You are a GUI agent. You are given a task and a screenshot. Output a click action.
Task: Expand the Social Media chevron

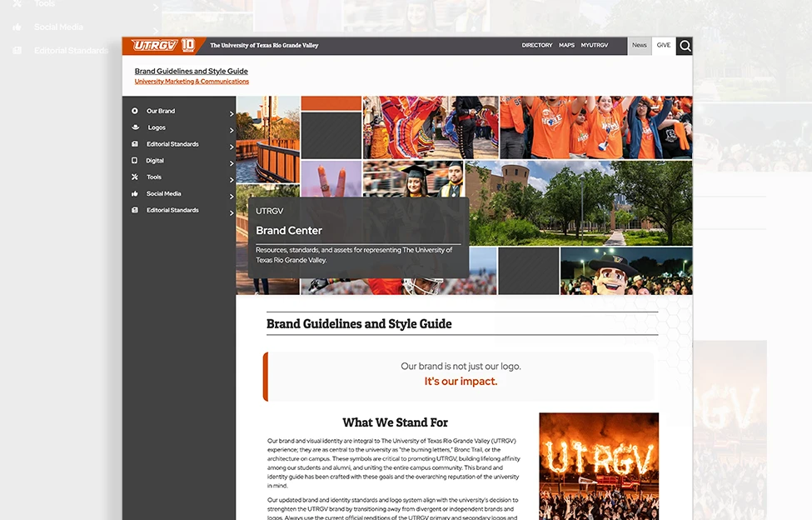point(232,197)
